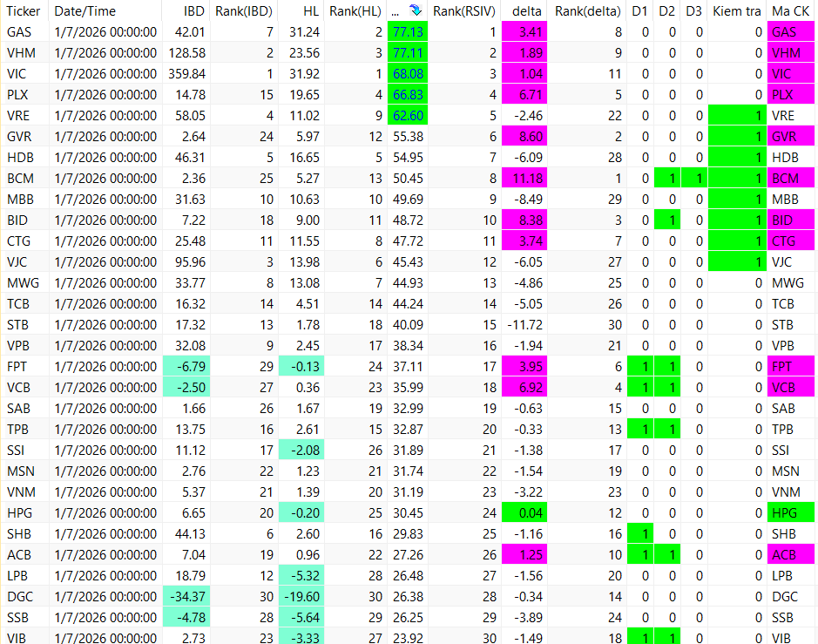The width and height of the screenshot is (818, 644).
Task: Select IBD value 359.84 in VIC row
Action: coord(186,73)
